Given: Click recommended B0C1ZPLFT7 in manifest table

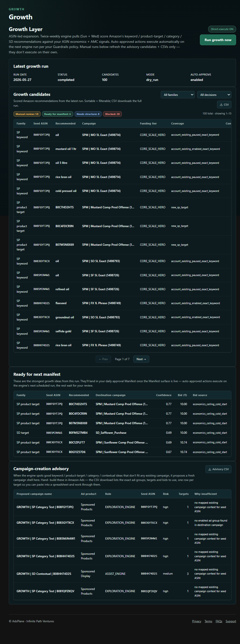Looking at the screenshot, I should click(x=77, y=443).
